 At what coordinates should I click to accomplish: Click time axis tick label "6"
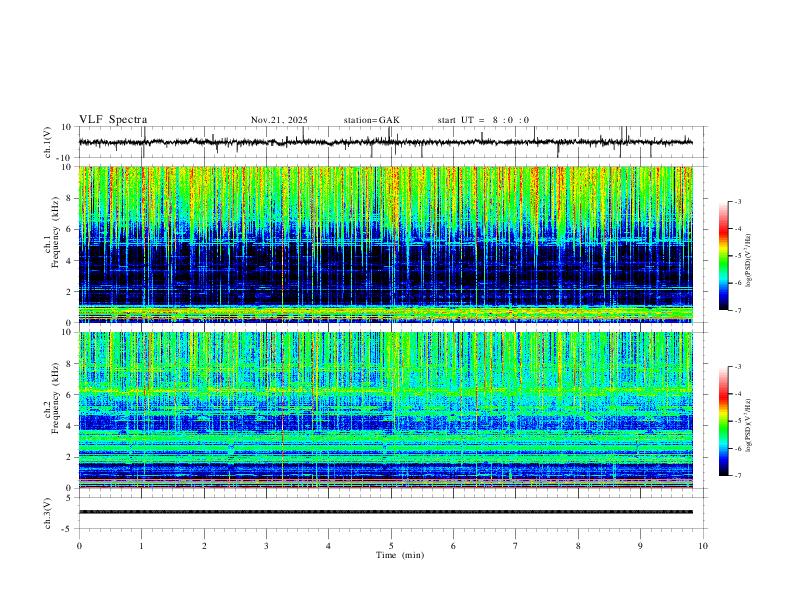pos(453,546)
